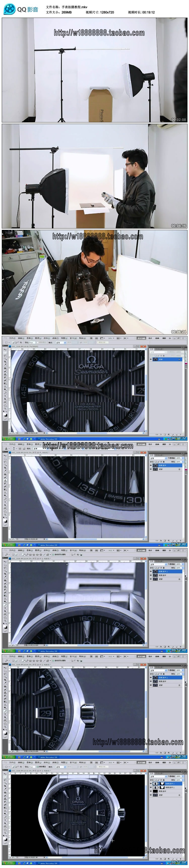Open 图像(I) menu in the 00:10:40 frame
Screen dimensions: 189x868
pyautogui.click(x=30, y=444)
